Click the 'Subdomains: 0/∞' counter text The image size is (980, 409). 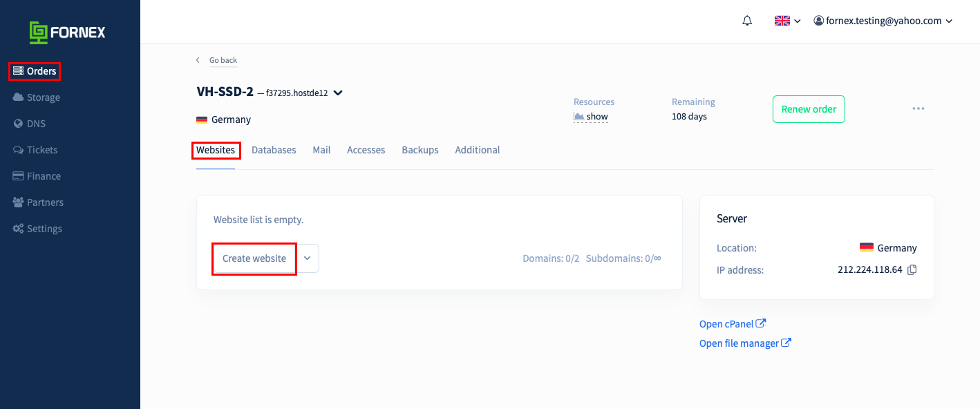[623, 258]
